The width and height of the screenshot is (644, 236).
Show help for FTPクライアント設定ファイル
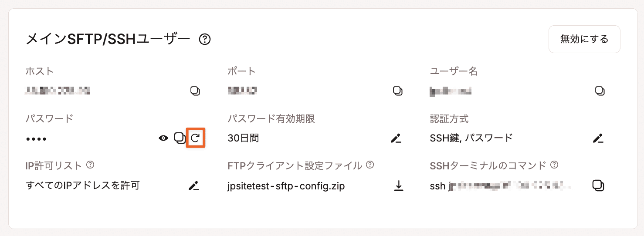tap(370, 165)
